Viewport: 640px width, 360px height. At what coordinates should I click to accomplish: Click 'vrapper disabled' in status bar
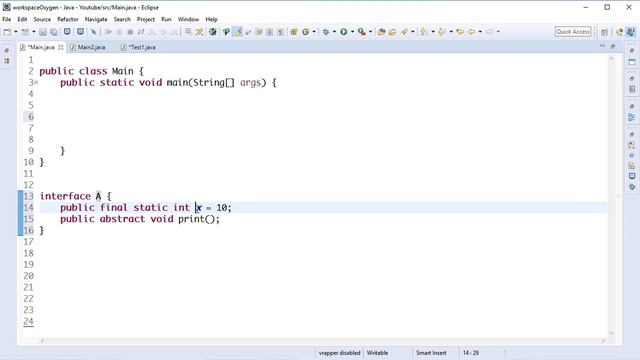tap(339, 353)
